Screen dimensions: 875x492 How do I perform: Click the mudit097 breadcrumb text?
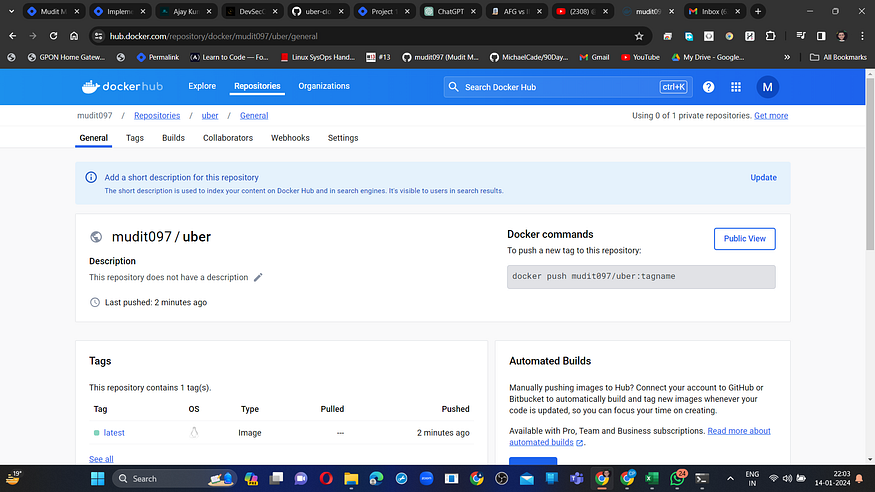94,115
